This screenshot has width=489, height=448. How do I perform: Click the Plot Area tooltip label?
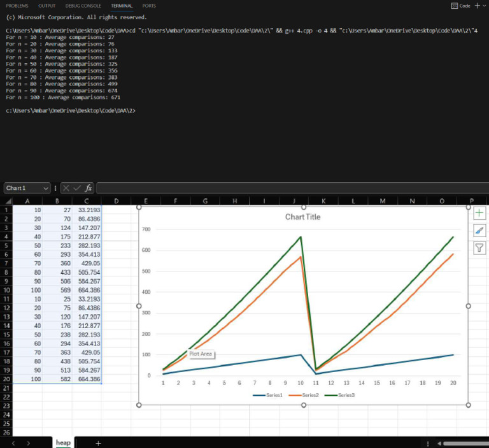[201, 354]
